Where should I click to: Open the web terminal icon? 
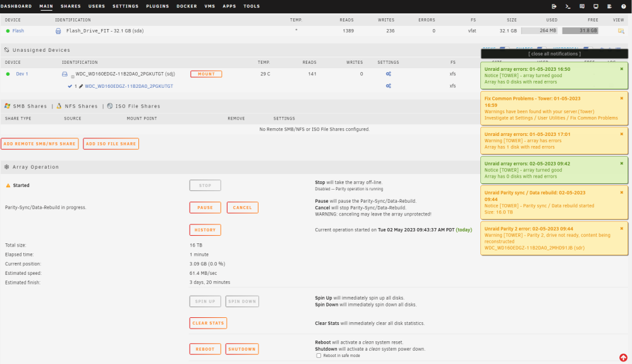click(x=568, y=6)
